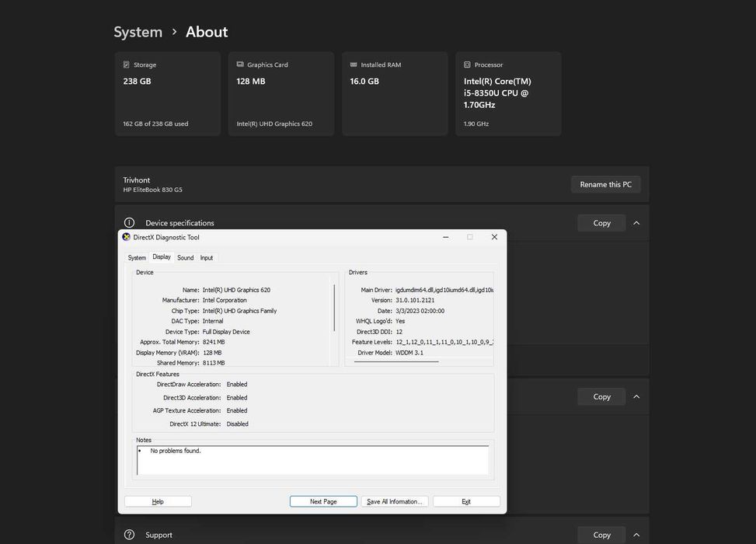Screen dimensions: 756x544
Task: Open the Processor info card
Action: (x=508, y=94)
